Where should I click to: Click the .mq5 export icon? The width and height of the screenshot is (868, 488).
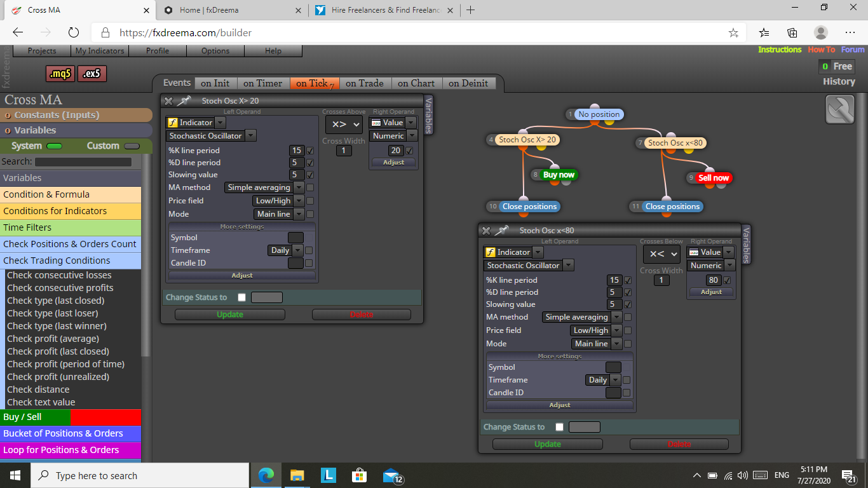click(x=60, y=74)
